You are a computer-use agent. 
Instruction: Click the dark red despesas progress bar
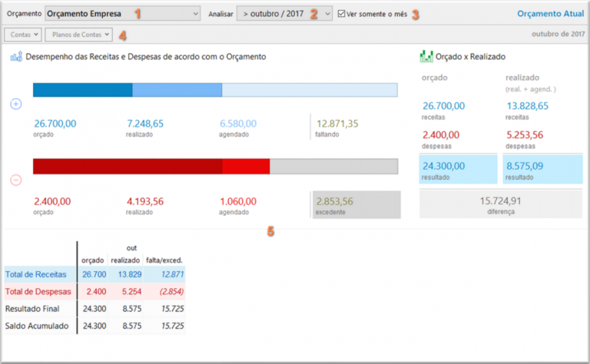point(127,167)
